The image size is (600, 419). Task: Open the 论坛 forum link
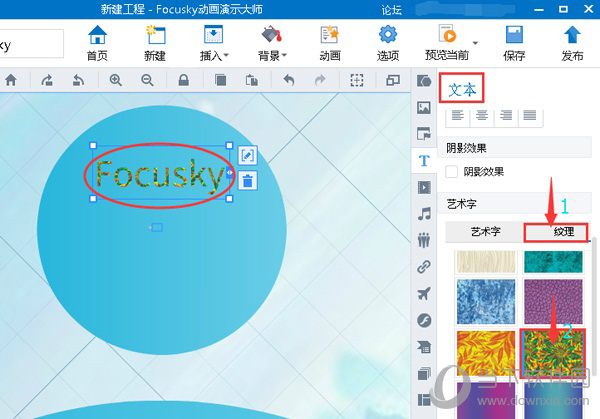391,10
